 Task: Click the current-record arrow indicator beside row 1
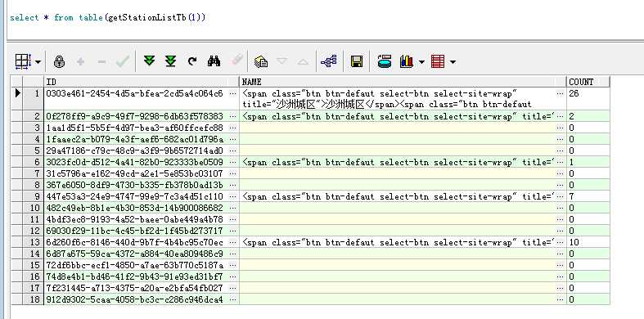[x=17, y=93]
